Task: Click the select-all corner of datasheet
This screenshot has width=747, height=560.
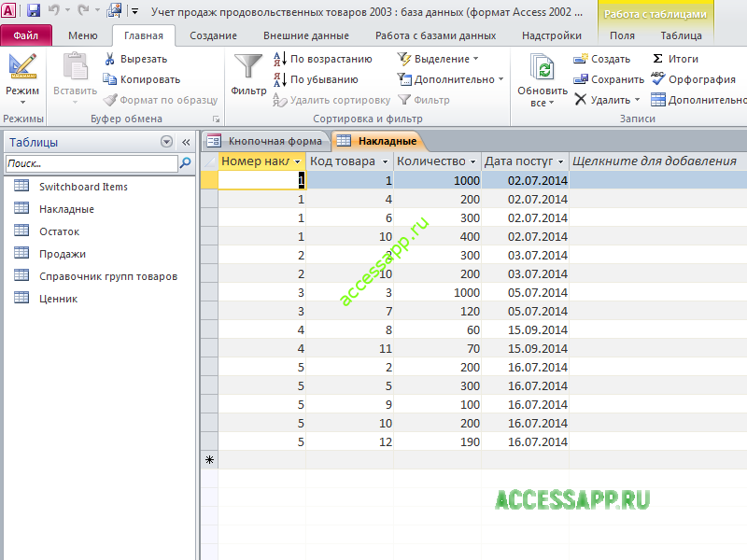Action: point(209,161)
